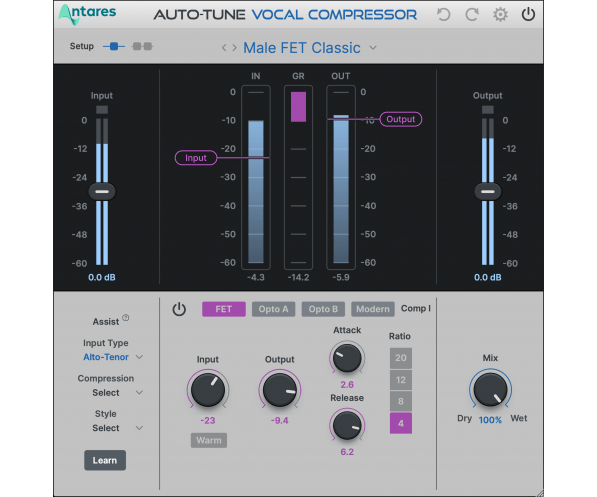Click the compressor Output knob

(279, 390)
